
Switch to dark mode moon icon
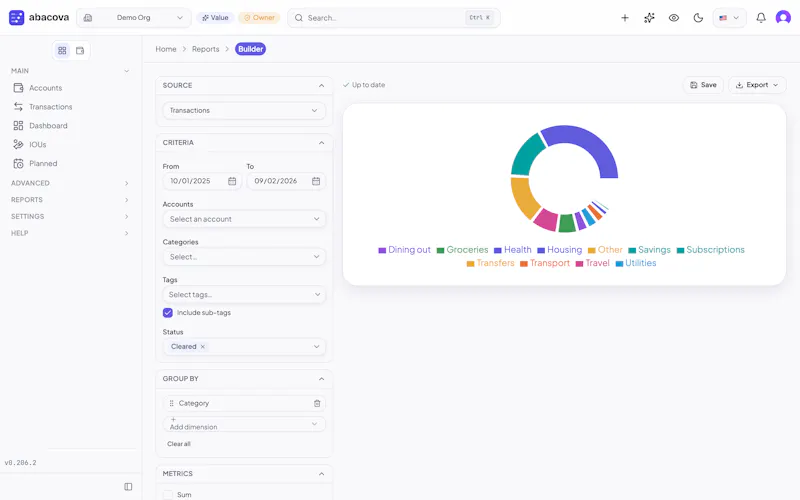point(698,18)
